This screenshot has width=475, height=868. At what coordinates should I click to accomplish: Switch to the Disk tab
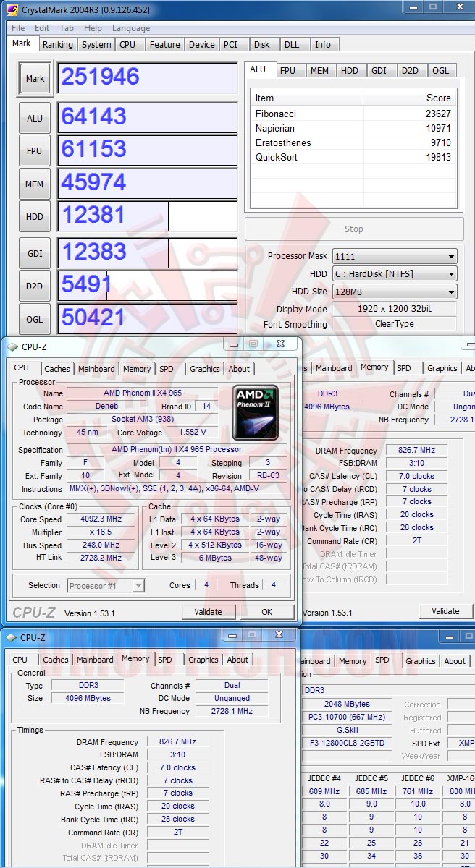(262, 44)
